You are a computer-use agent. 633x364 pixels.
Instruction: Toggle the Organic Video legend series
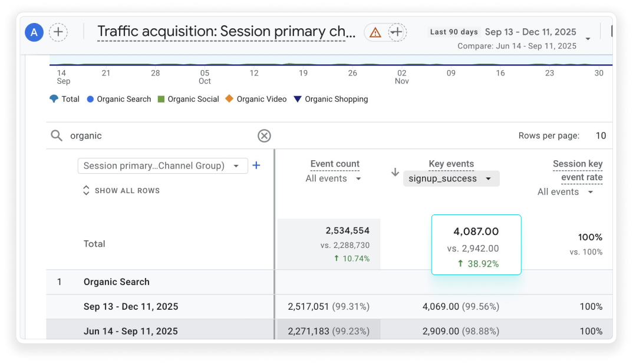(x=255, y=99)
